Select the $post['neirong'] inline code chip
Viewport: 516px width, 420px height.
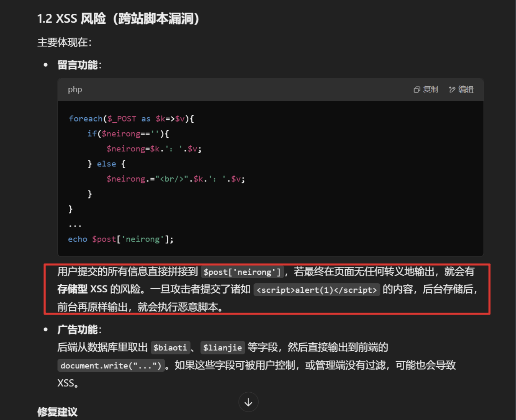pyautogui.click(x=242, y=272)
